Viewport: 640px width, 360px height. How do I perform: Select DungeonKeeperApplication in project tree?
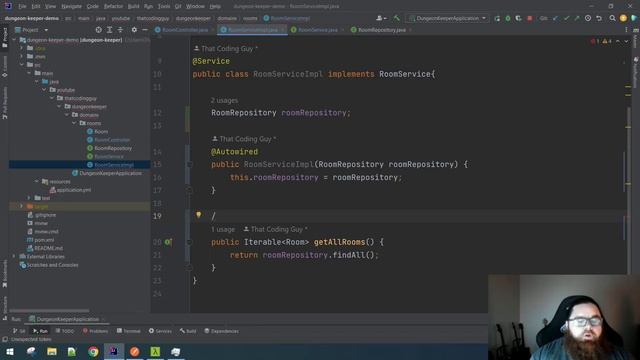coord(107,173)
